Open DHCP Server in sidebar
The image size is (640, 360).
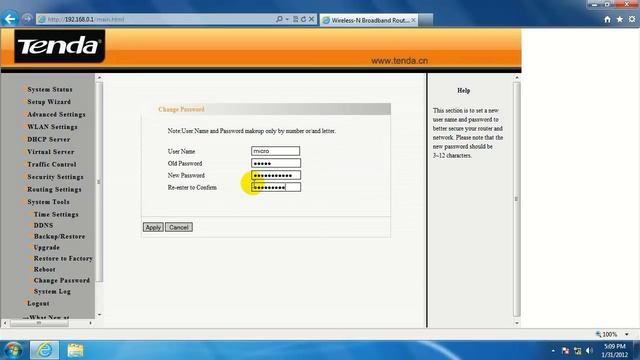49,140
